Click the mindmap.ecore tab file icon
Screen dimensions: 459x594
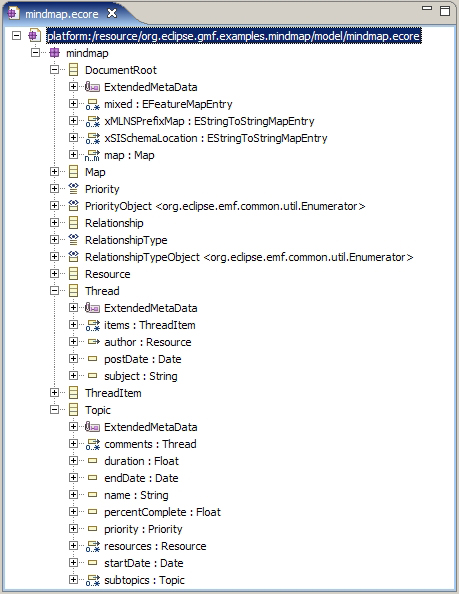(x=13, y=14)
